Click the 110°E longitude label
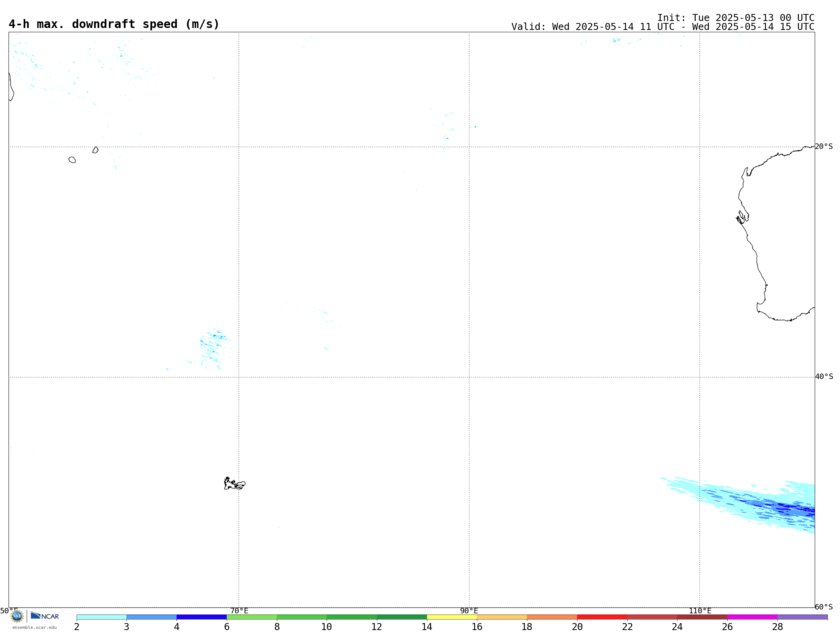Screen dimensions: 840x632 click(700, 611)
